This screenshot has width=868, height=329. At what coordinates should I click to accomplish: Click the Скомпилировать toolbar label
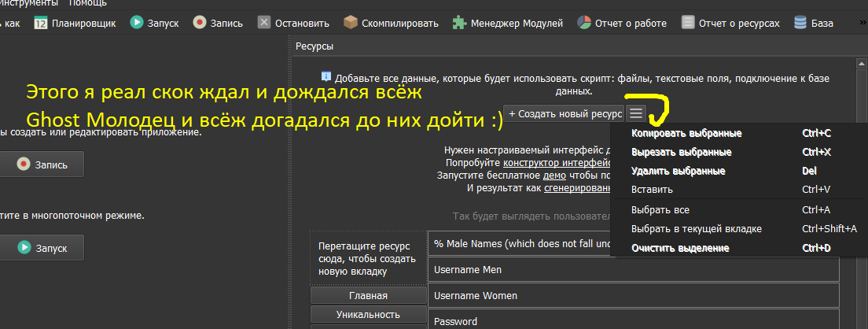[400, 24]
